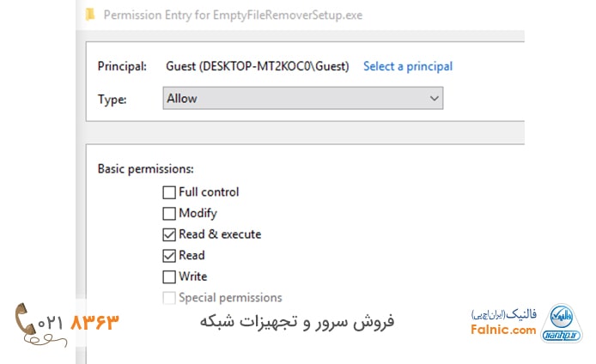Image resolution: width=596 pixels, height=364 pixels.
Task: Click the Guest principal name text
Action: coord(258,66)
